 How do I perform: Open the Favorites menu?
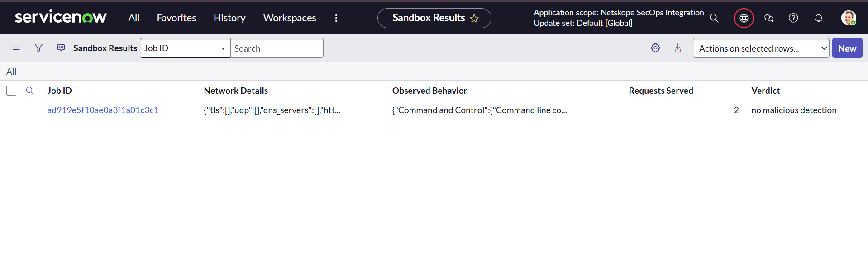[x=176, y=18]
